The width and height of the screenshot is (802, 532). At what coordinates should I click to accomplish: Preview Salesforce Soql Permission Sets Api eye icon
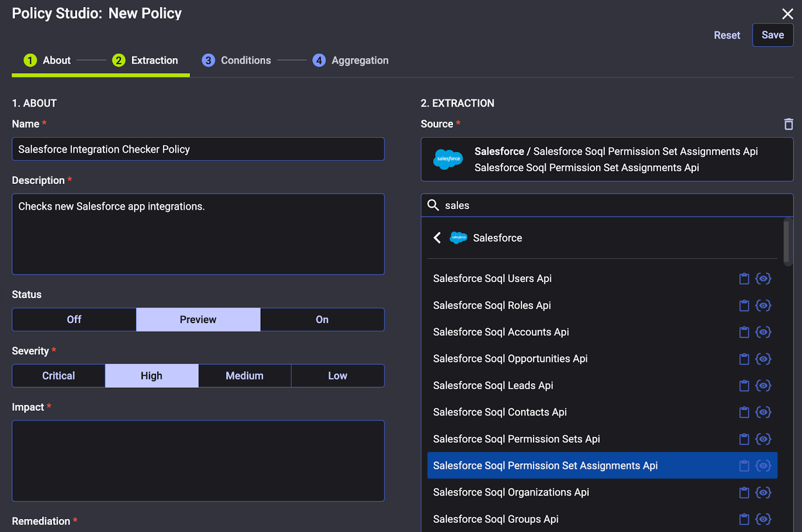click(763, 439)
